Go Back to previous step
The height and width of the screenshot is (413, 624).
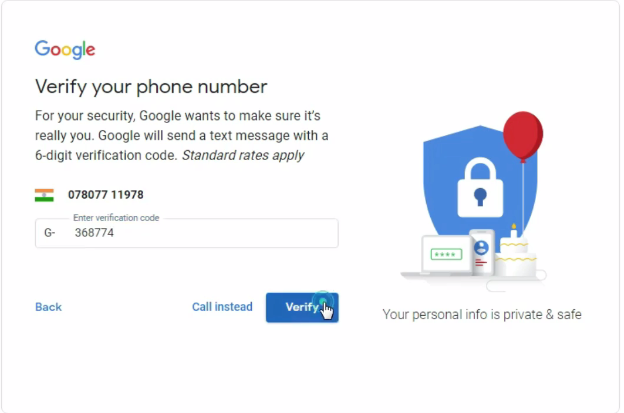pyautogui.click(x=48, y=307)
